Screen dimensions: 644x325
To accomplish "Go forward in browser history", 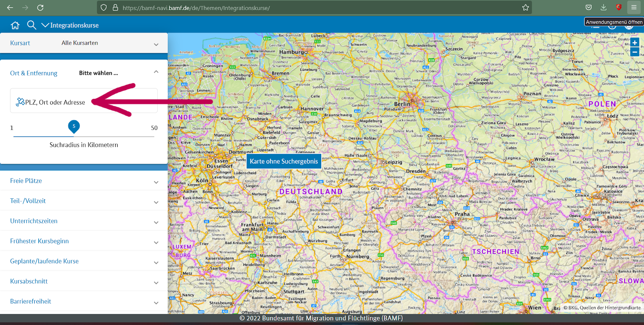I will click(25, 8).
